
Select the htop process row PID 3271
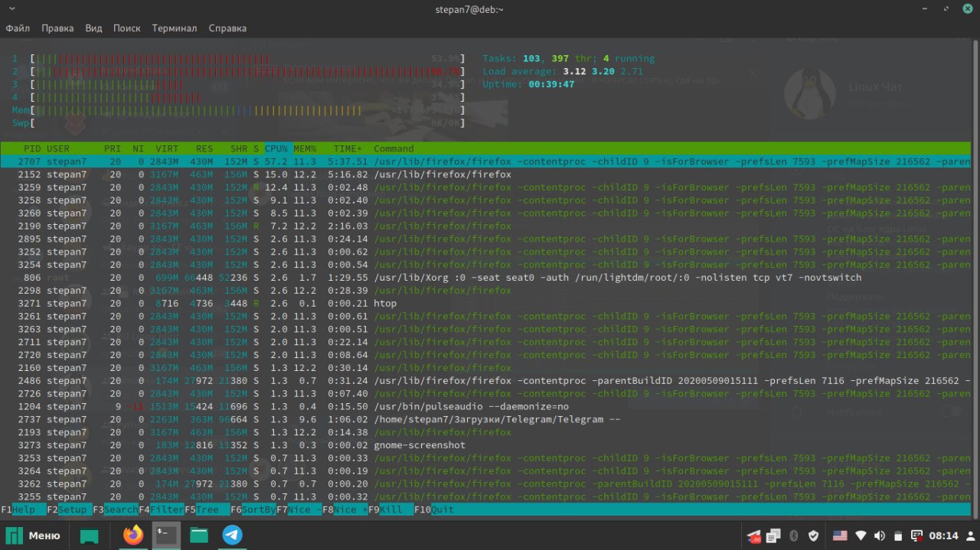click(485, 303)
